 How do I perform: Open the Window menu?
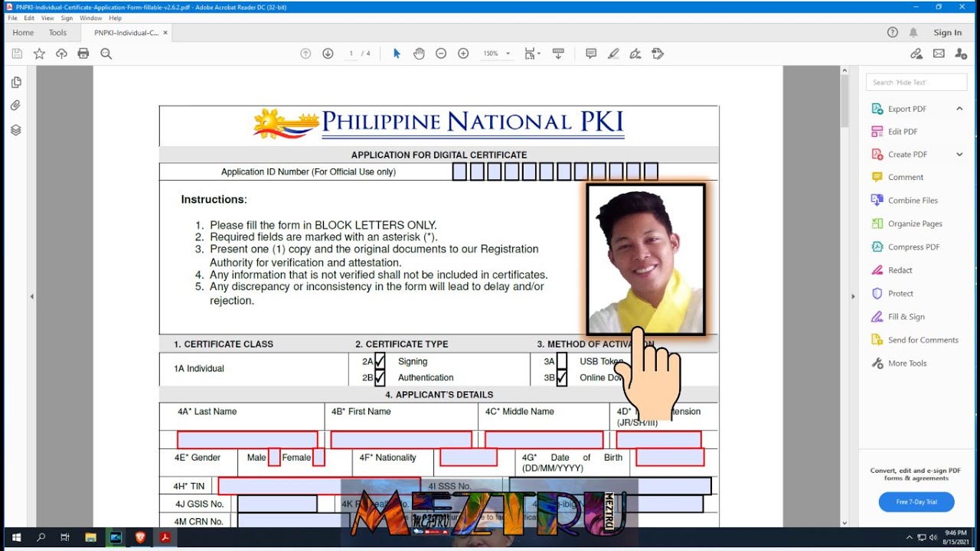click(x=90, y=18)
